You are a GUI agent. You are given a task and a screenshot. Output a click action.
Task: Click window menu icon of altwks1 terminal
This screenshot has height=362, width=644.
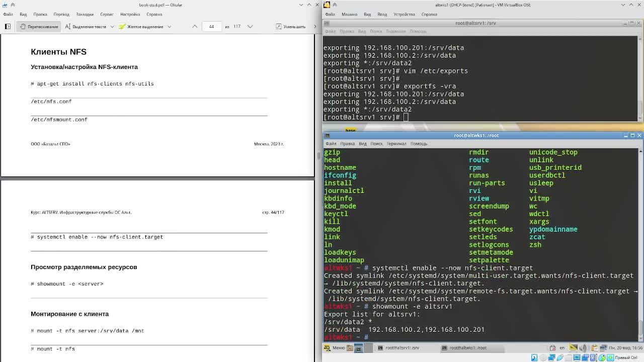tap(327, 135)
